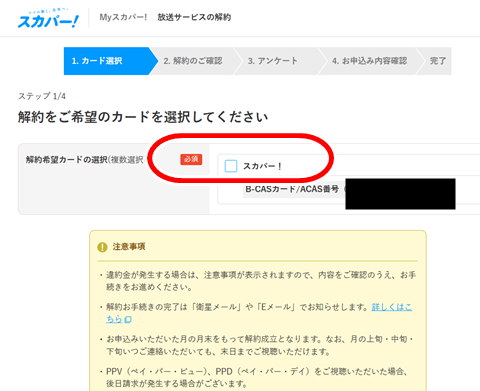Image resolution: width=480 pixels, height=391 pixels.
Task: Click the ステップ 1/4 text
Action: pyautogui.click(x=42, y=96)
